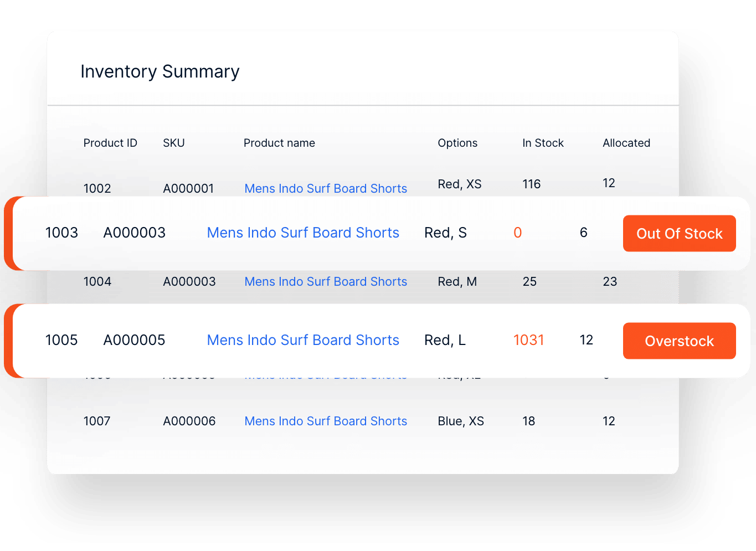Image resolution: width=756 pixels, height=551 pixels.
Task: Click in-stock value 18
Action: tap(529, 421)
